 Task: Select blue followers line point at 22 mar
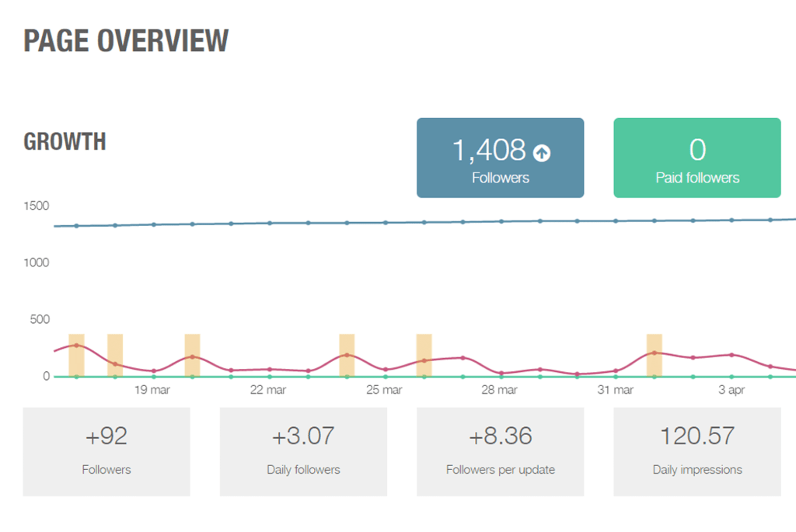(270, 223)
